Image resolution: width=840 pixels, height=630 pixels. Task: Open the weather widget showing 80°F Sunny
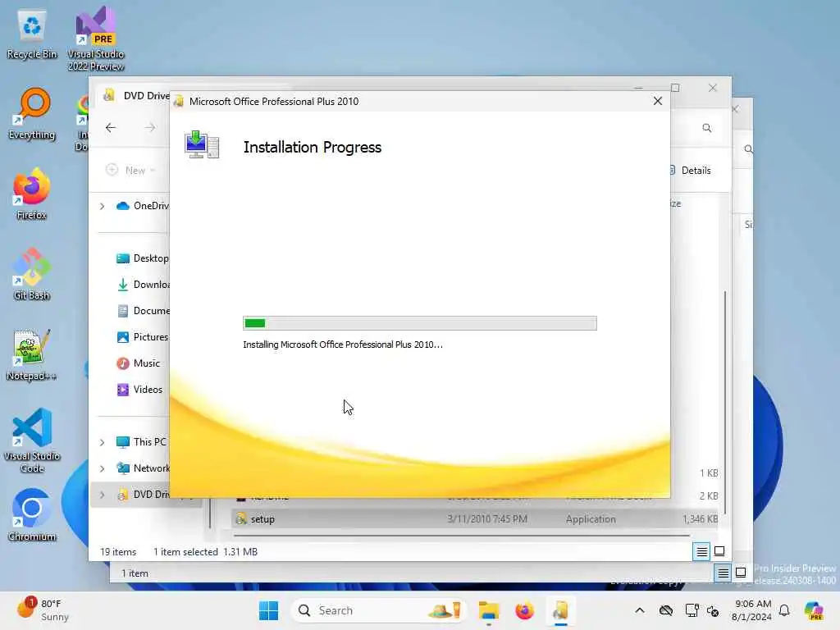43,610
